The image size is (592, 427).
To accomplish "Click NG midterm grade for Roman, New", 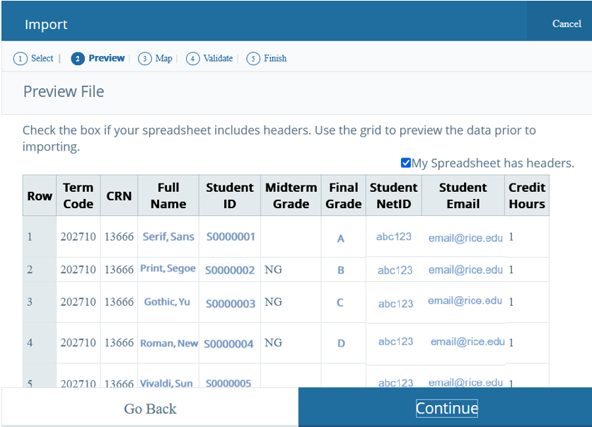I will click(273, 342).
